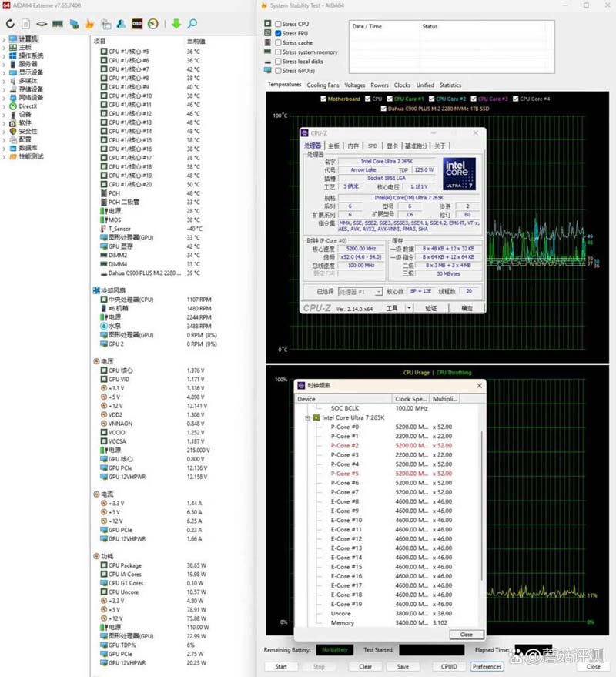Click the 验证 button in CPU-Z

pos(431,308)
